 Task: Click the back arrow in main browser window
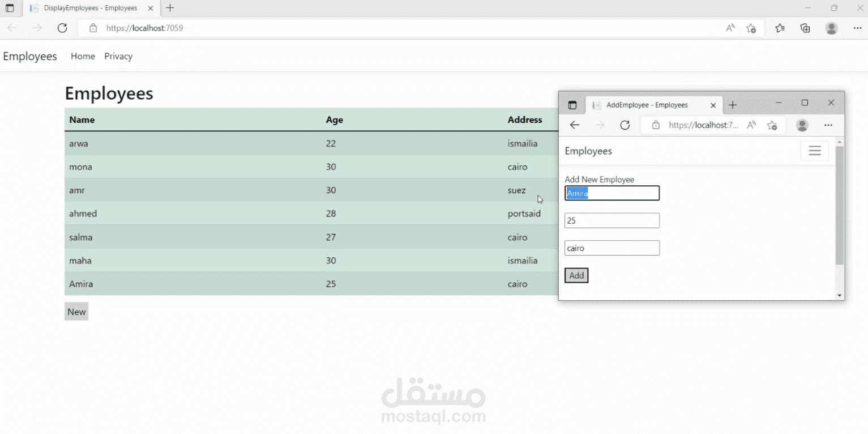tap(12, 28)
